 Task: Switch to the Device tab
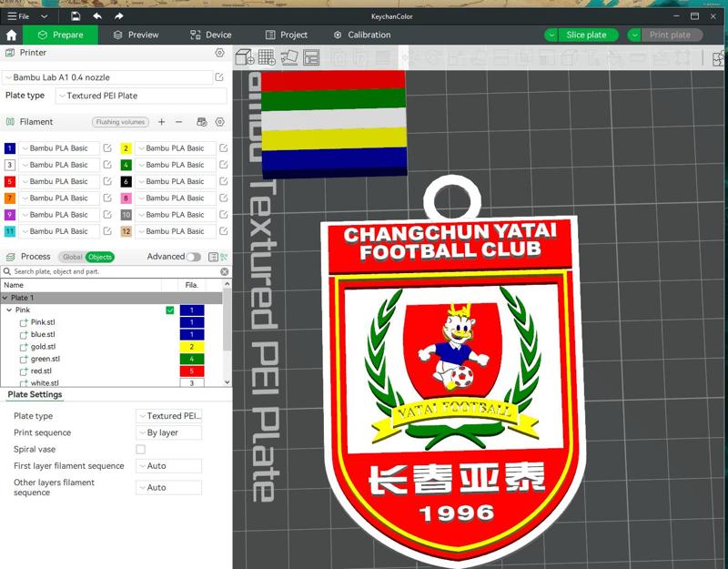pyautogui.click(x=210, y=35)
